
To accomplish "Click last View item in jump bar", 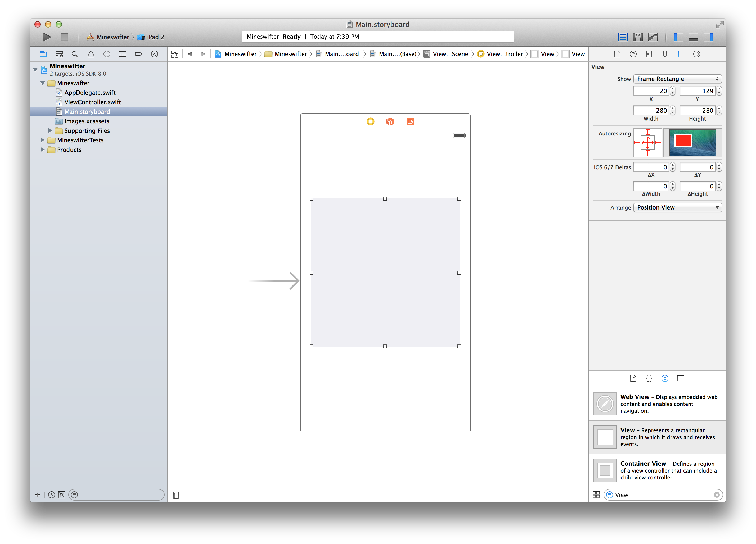I will [573, 54].
